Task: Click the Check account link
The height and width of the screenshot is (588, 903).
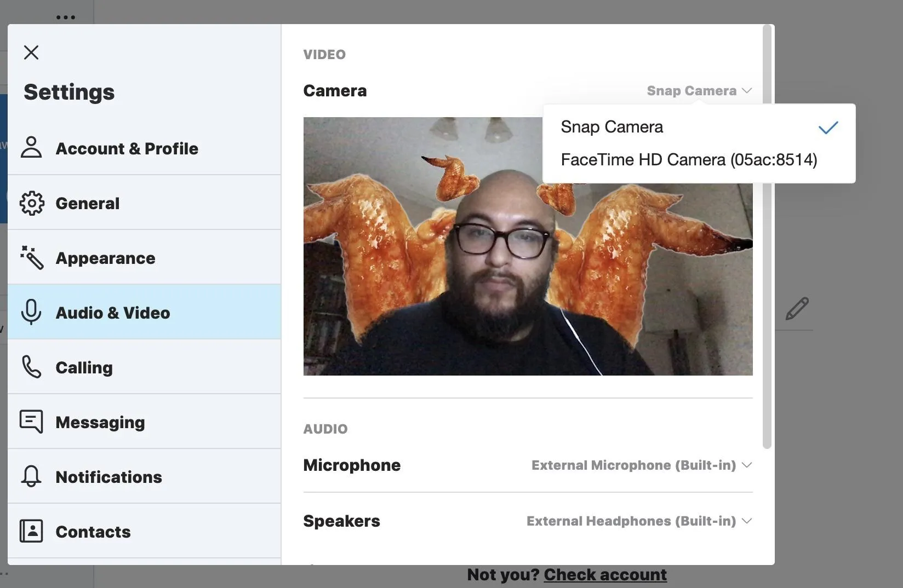Action: [x=605, y=575]
